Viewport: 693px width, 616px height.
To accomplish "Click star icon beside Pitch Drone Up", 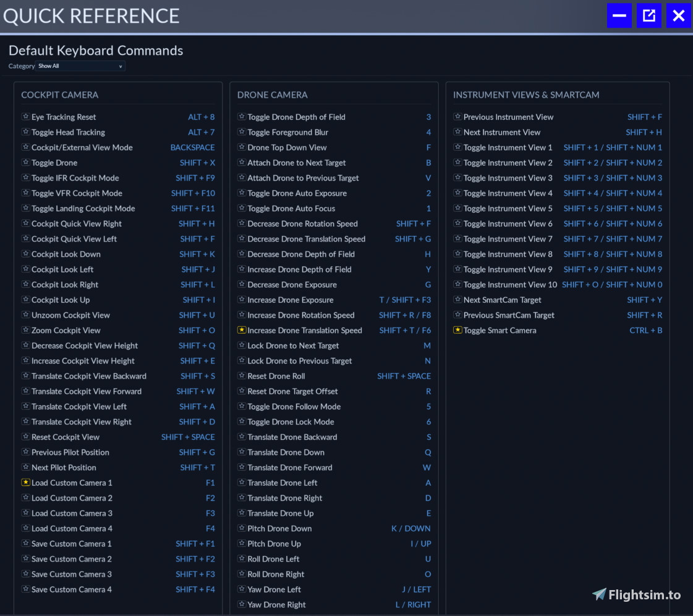I will (242, 543).
